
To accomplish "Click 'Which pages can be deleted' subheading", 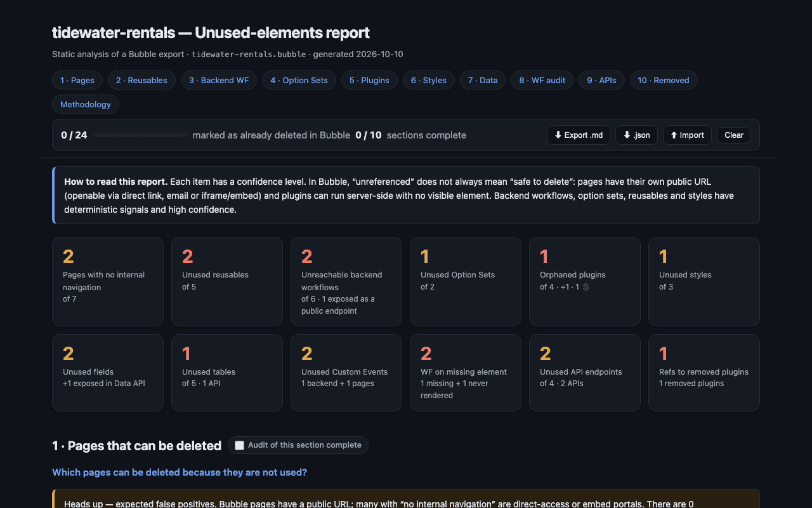I will [x=180, y=472].
